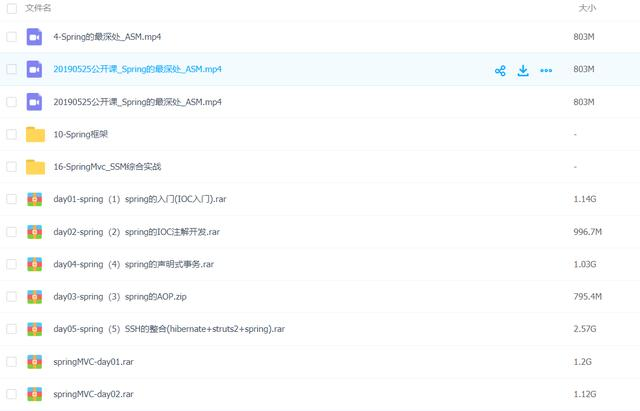This screenshot has height=411, width=640.
Task: Click archive icon of day01-spring rar file
Action: (35, 199)
